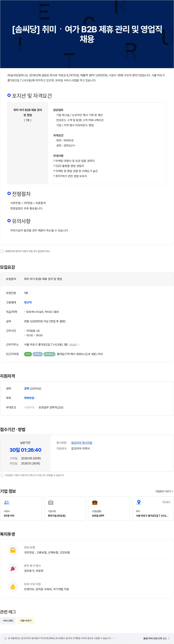Click the 경의중앙선 subway badge
Image resolution: width=174 pixels, height=644 pixels.
pyautogui.click(x=49, y=354)
